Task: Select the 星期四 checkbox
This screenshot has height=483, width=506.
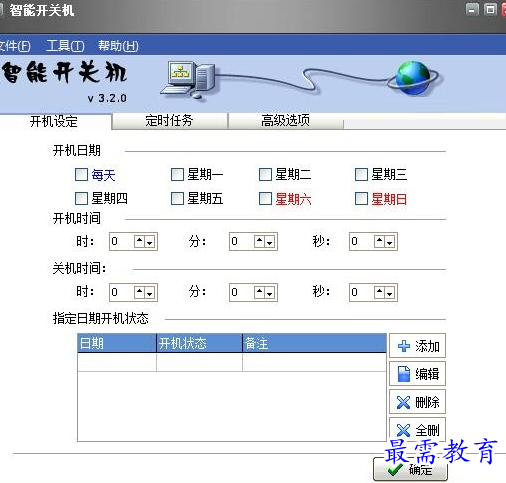Action: pyautogui.click(x=81, y=198)
